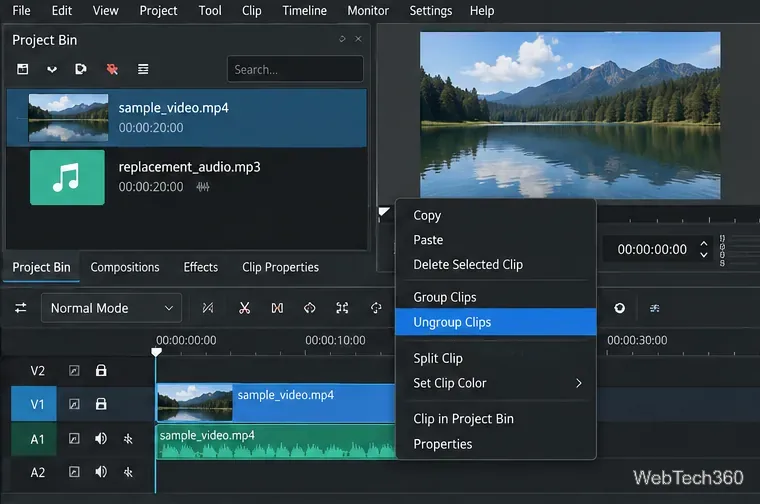Float the Project Bin panel with diamond icon
This screenshot has height=504, width=760.
pyautogui.click(x=342, y=39)
